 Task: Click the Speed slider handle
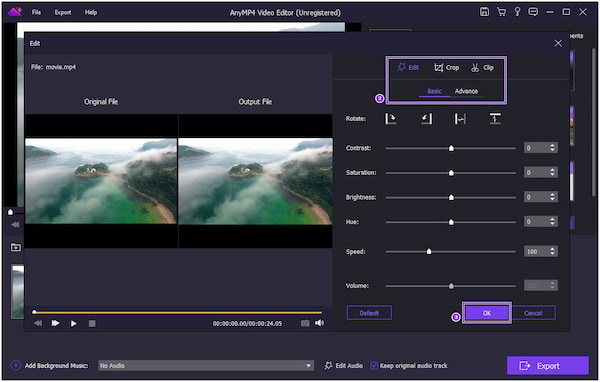(x=429, y=251)
